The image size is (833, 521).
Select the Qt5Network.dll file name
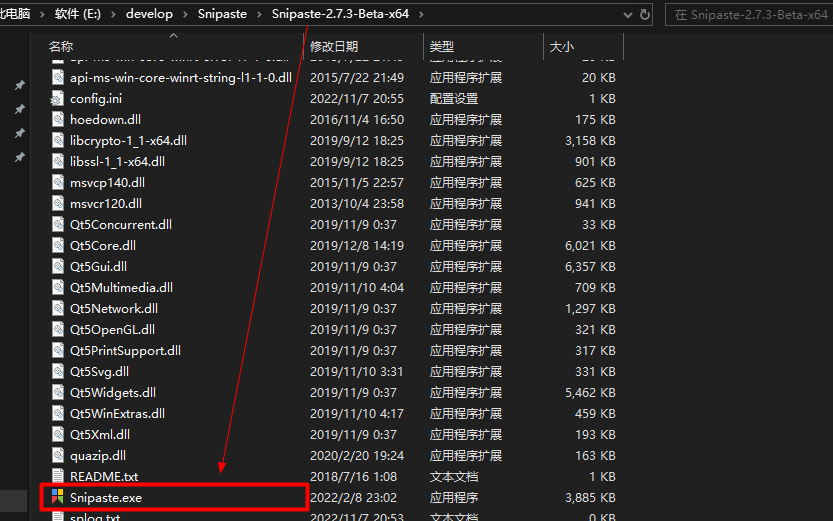pos(114,309)
